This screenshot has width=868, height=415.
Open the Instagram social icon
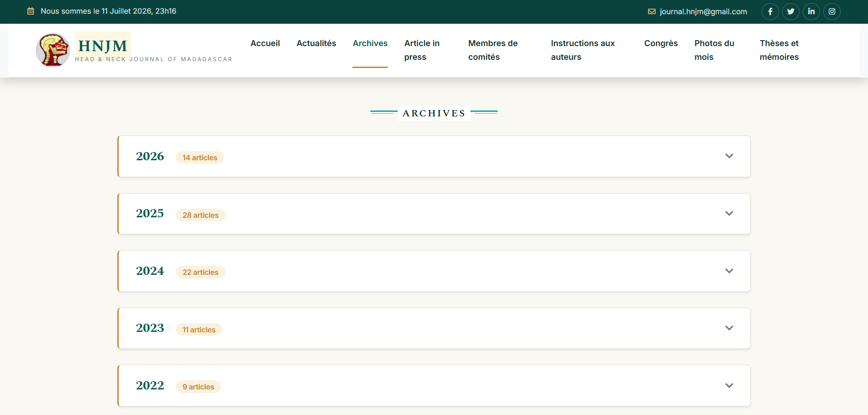(831, 11)
